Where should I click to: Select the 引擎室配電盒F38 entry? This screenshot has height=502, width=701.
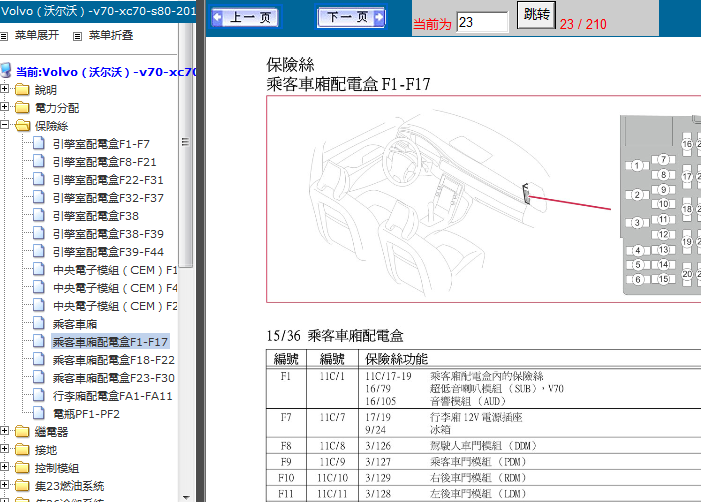pos(96,216)
